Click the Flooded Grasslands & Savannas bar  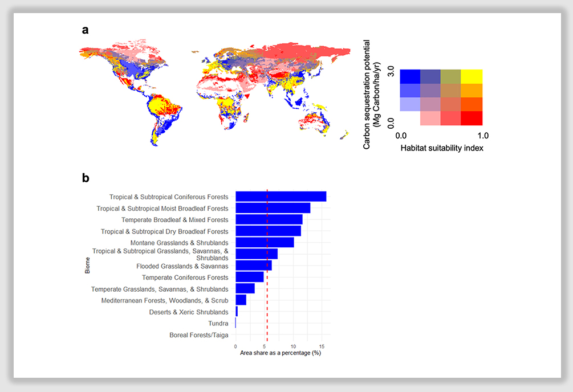coord(253,266)
